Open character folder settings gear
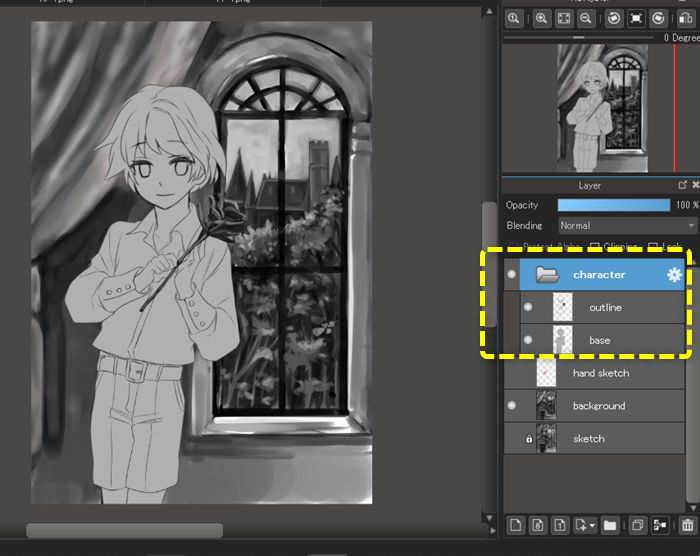Screen dimensions: 700x556 tap(674, 275)
